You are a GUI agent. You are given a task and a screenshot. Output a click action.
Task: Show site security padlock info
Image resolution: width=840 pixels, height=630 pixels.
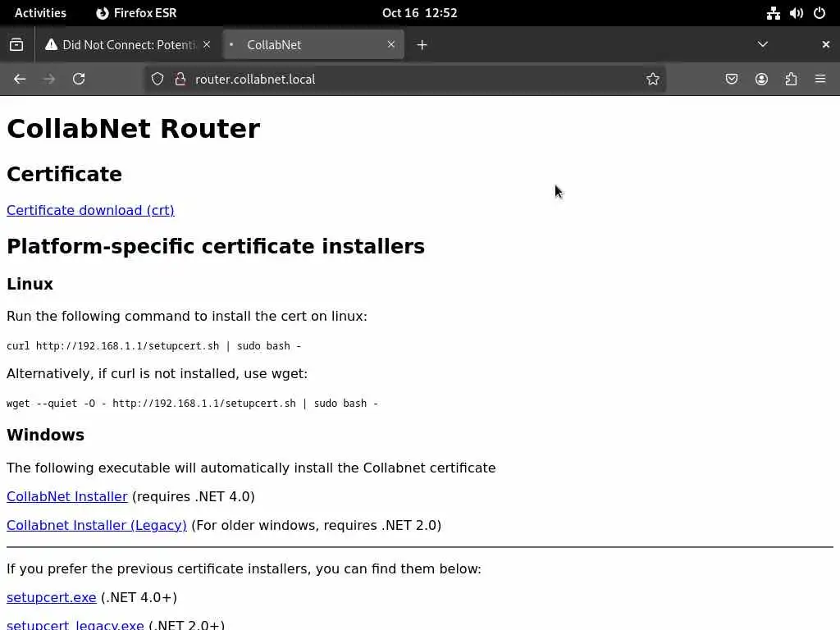point(180,80)
